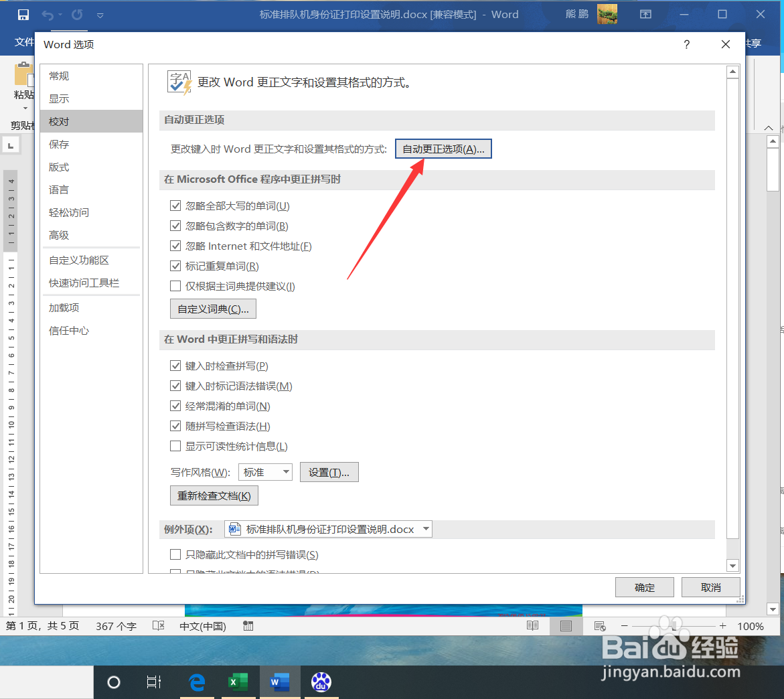Select 保存 category in Word Options
Image resolution: width=784 pixels, height=699 pixels.
tap(92, 144)
